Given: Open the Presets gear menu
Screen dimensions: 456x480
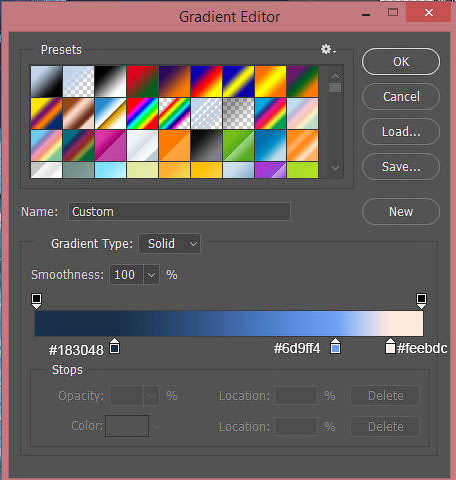Looking at the screenshot, I should [x=328, y=49].
